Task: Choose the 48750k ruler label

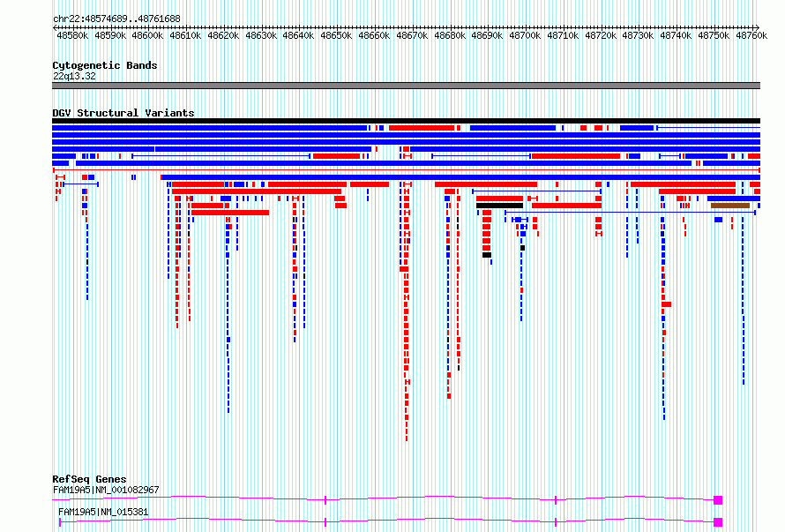Action: pos(714,35)
